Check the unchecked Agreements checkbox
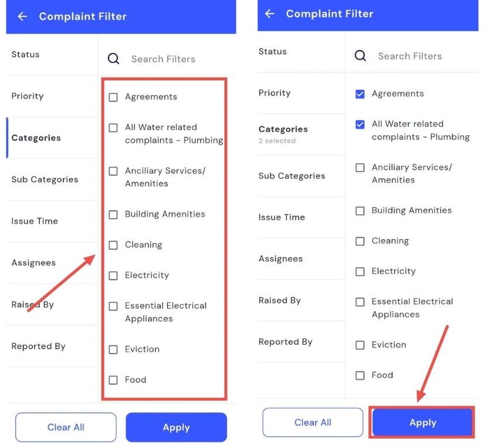The height and width of the screenshot is (448, 484). 113,97
